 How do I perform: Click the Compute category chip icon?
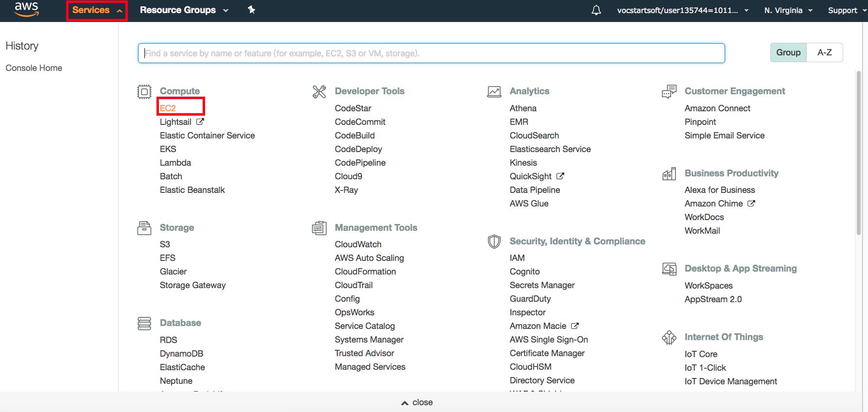[144, 91]
